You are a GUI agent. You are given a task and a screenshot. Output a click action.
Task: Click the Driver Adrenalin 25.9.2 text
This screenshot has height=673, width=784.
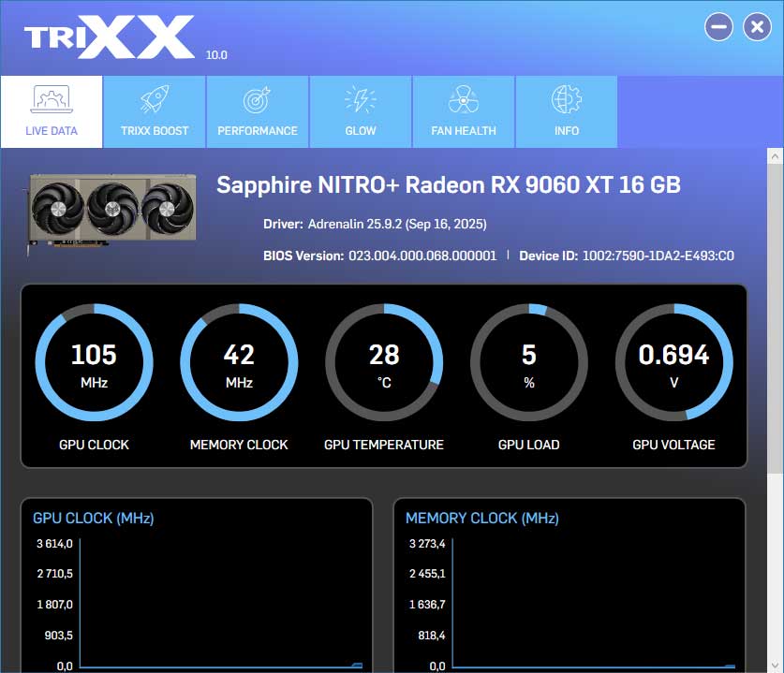(x=375, y=225)
